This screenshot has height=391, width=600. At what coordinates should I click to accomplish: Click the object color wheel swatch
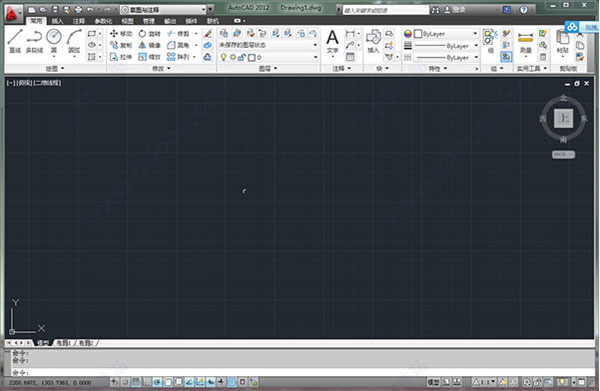[x=408, y=34]
